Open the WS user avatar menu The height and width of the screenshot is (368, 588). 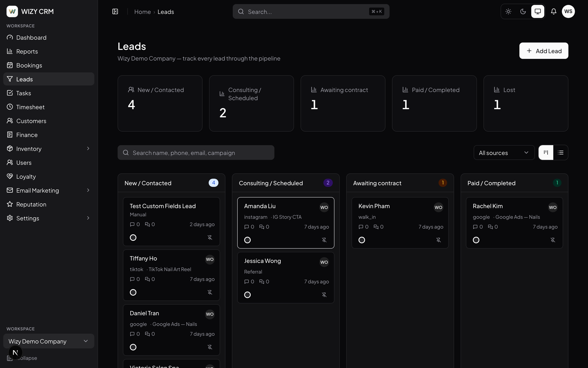tap(568, 11)
